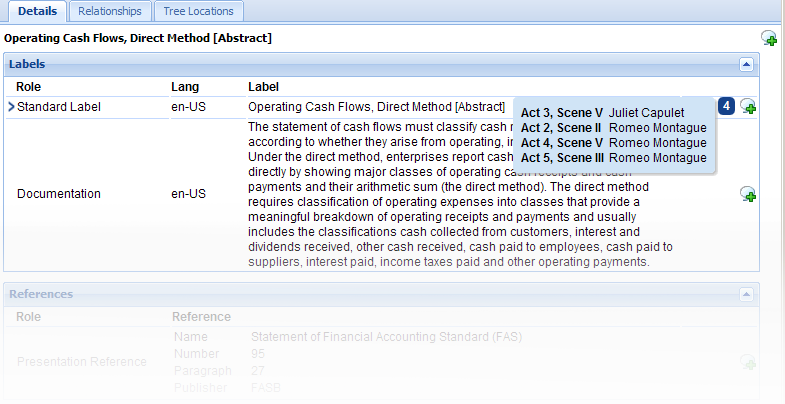The width and height of the screenshot is (785, 404).
Task: Click the Standard Label en-US cell
Action: tap(188, 107)
